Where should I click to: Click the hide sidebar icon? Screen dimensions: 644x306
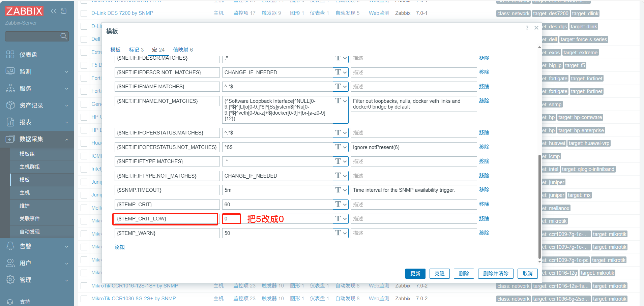[x=64, y=11]
